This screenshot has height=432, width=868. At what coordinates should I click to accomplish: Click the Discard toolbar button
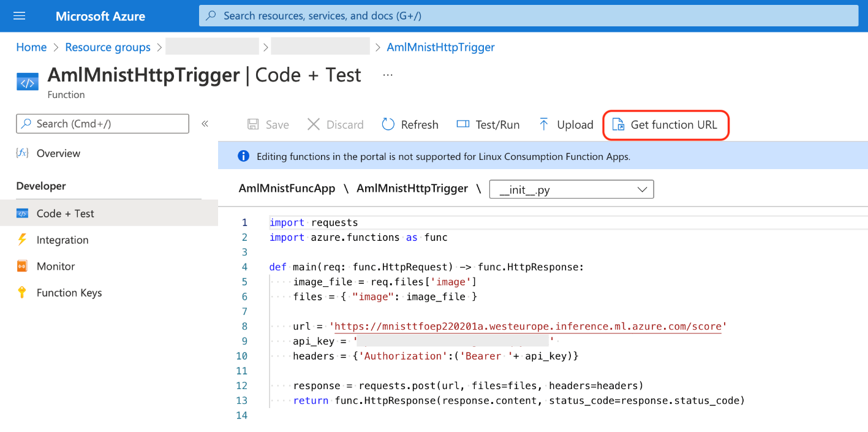click(x=335, y=124)
